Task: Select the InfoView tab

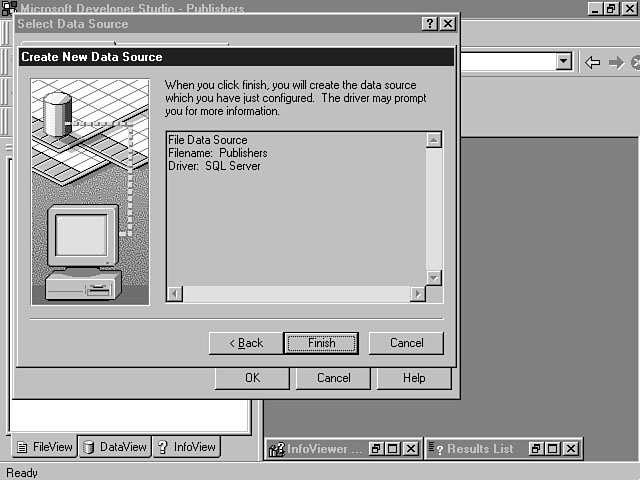Action: point(186,447)
